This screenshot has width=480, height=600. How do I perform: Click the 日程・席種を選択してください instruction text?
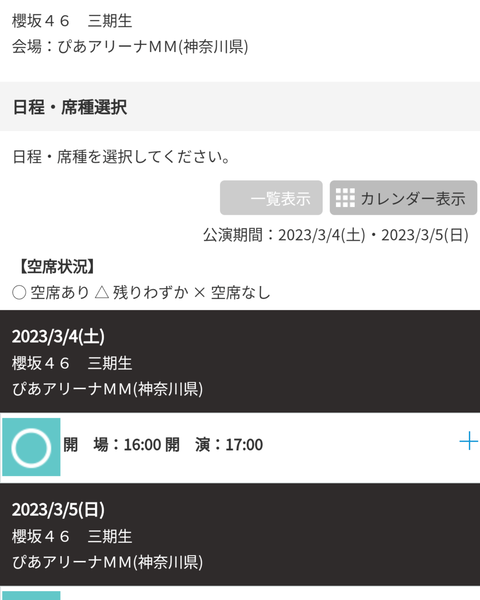tap(121, 157)
